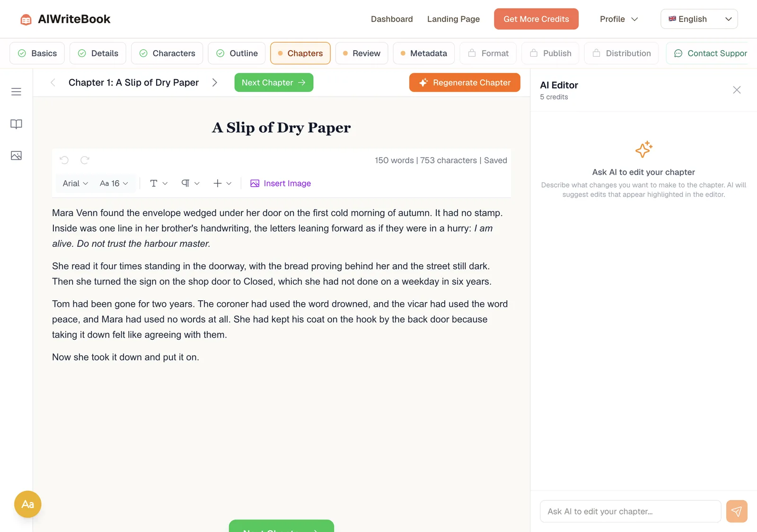Open the paragraph formatting dropdown
Viewport: 757px width, 532px height.
[x=190, y=183]
